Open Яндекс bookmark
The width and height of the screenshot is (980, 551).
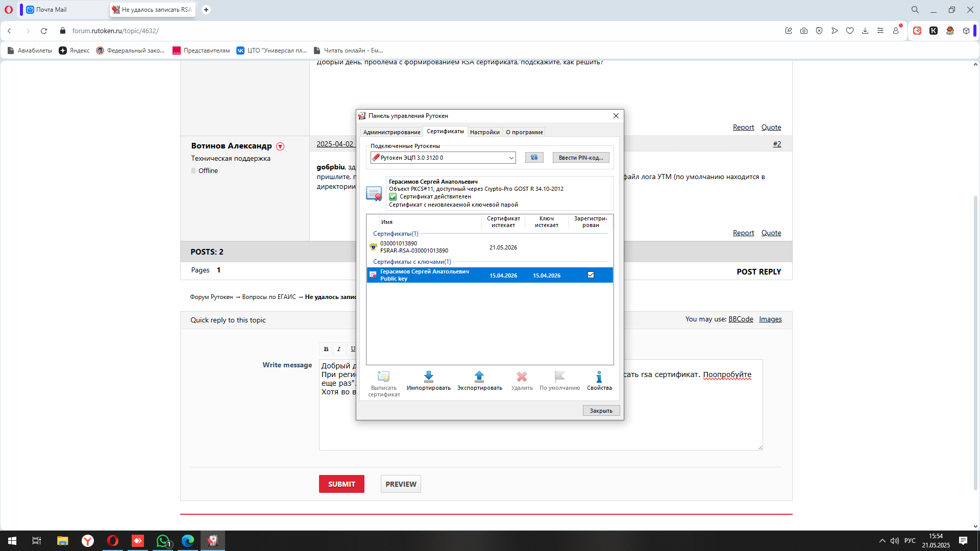tap(74, 51)
